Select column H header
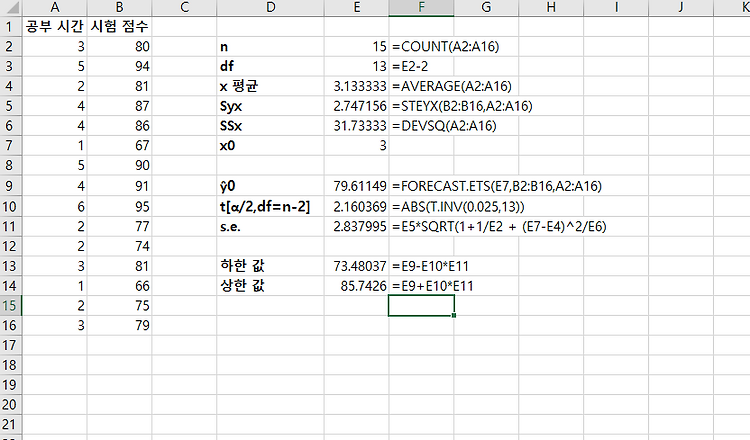Screen dimensions: 750x440 point(551,8)
